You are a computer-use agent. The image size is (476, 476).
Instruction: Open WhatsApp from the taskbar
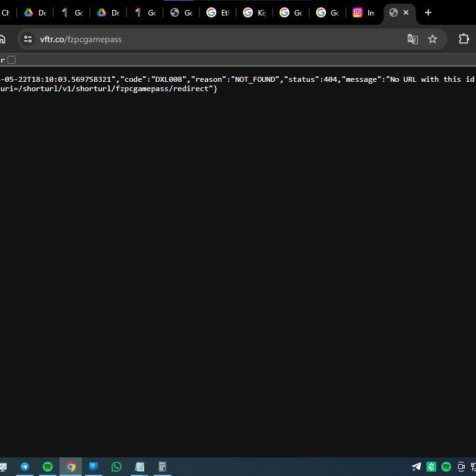click(x=117, y=467)
